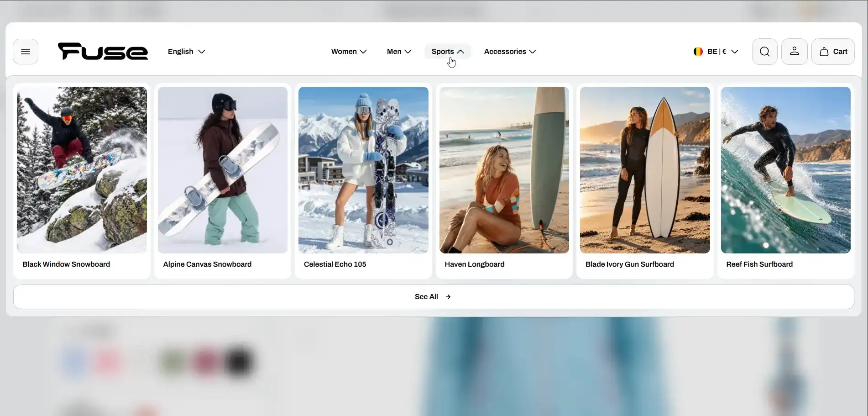Open the user account icon

[x=795, y=52]
